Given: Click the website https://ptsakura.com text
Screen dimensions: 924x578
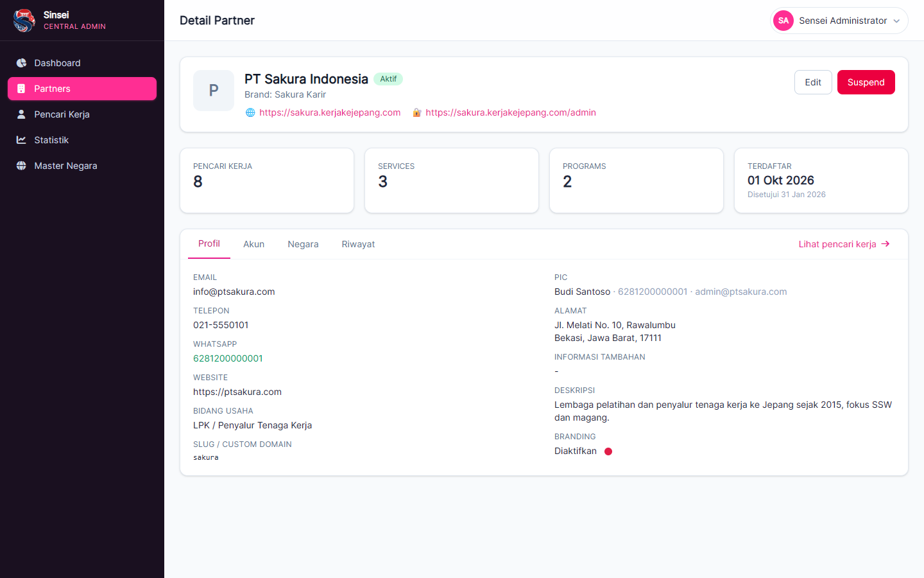Looking at the screenshot, I should tap(237, 392).
